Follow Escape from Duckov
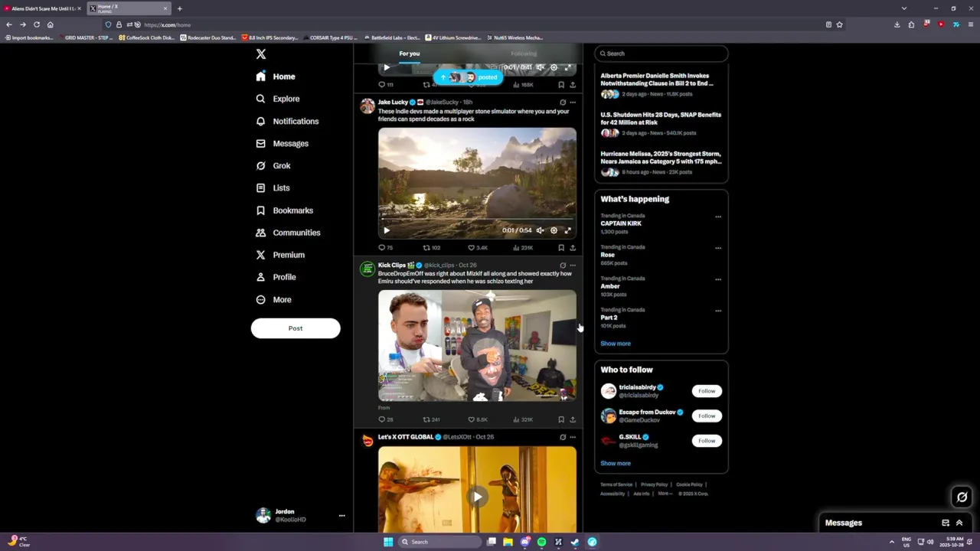Image resolution: width=980 pixels, height=551 pixels. tap(707, 416)
